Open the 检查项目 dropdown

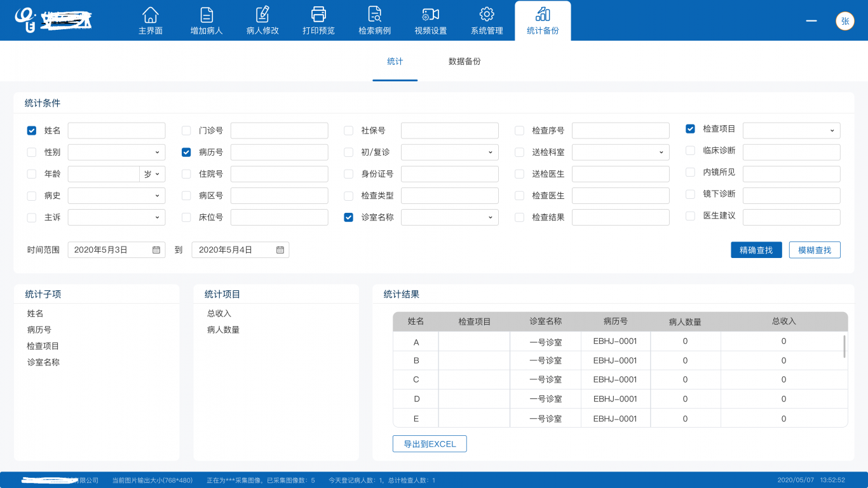792,130
